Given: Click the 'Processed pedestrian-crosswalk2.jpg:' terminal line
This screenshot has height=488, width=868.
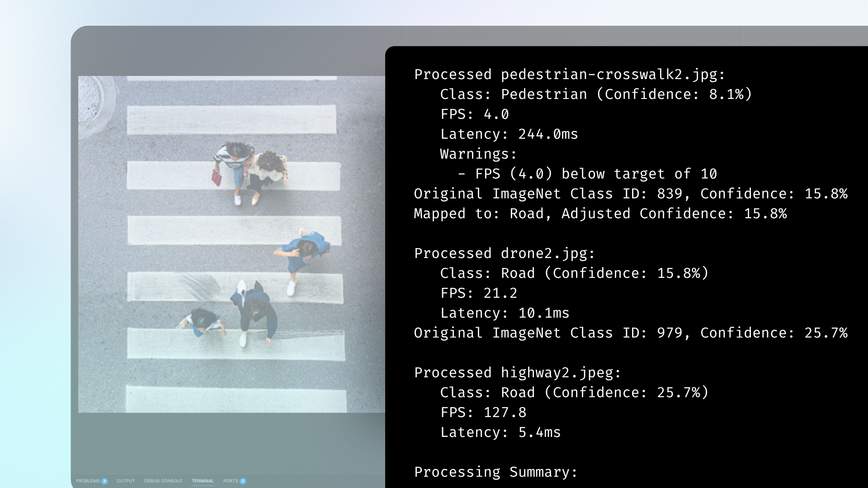Looking at the screenshot, I should (x=570, y=75).
